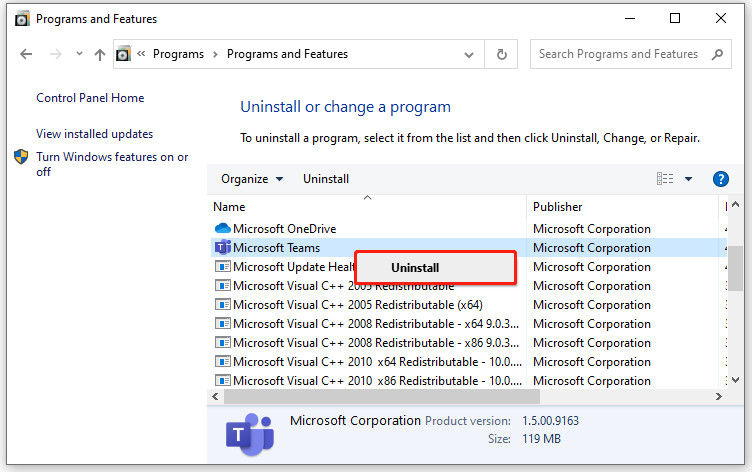Click the Forward navigation arrow
The width and height of the screenshot is (752, 472).
[x=56, y=54]
